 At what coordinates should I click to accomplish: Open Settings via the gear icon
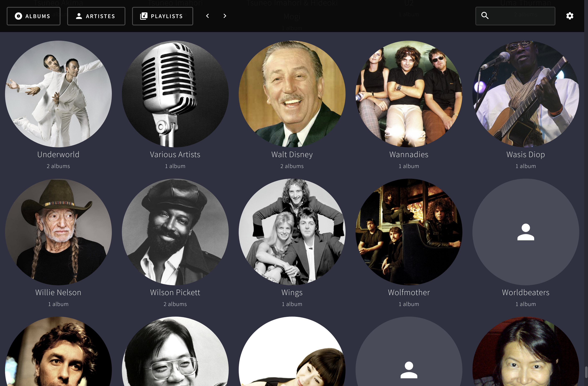point(570,16)
